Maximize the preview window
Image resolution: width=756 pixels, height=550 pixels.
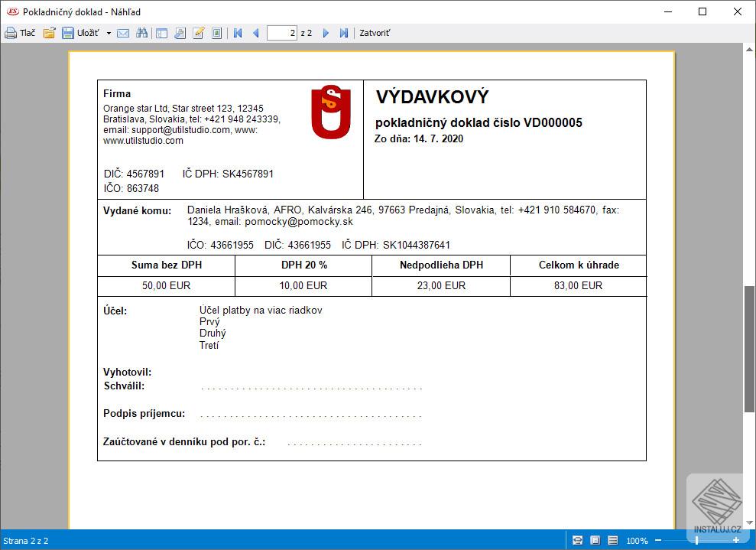pyautogui.click(x=702, y=11)
